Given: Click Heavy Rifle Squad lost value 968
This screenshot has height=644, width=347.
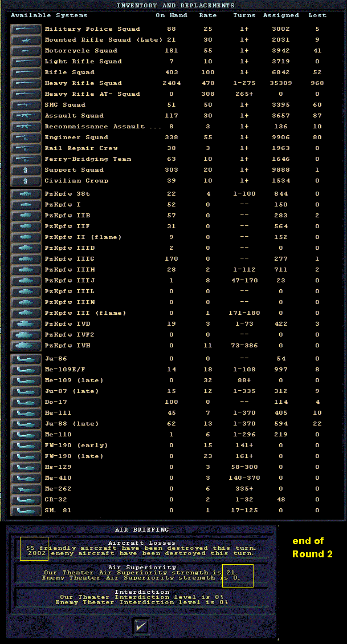Looking at the screenshot, I should [317, 83].
